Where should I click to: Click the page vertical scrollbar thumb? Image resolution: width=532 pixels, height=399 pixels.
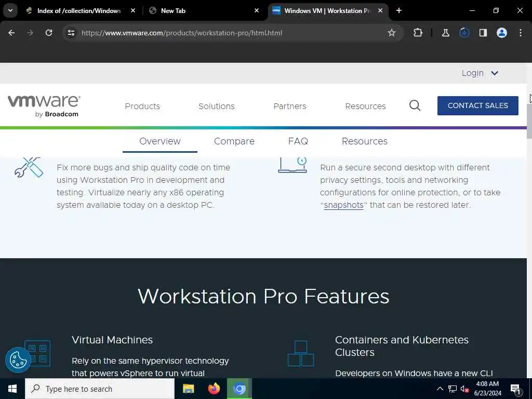529,121
